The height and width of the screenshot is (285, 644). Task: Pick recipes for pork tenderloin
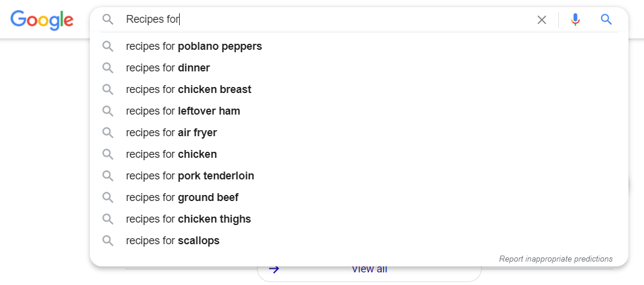pos(359,176)
